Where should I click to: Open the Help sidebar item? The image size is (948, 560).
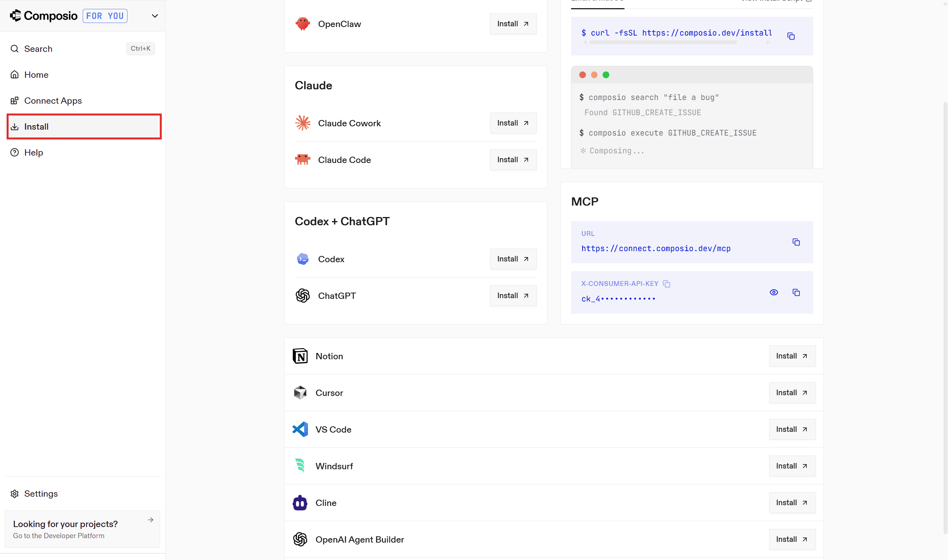click(83, 153)
